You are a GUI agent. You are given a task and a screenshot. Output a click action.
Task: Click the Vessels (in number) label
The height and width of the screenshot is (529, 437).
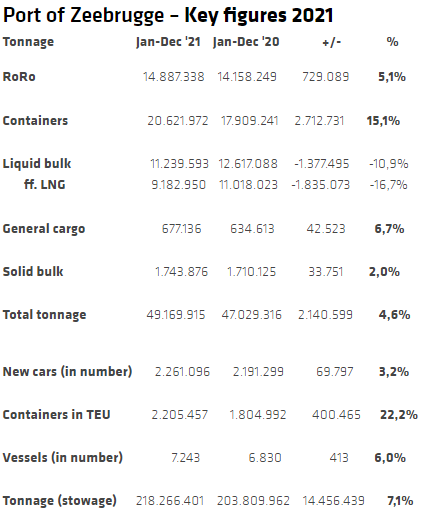coord(63,458)
